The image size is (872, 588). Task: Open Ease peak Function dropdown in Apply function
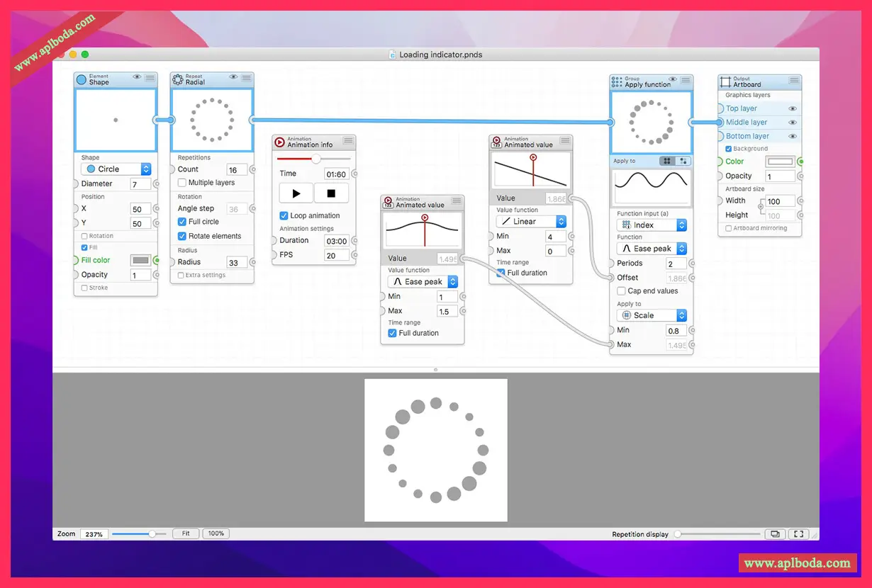pyautogui.click(x=652, y=249)
